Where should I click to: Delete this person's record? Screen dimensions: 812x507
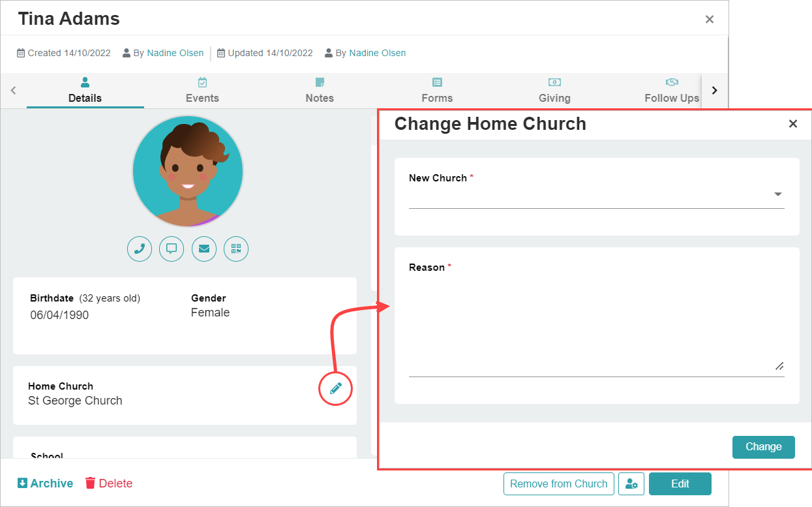(109, 484)
